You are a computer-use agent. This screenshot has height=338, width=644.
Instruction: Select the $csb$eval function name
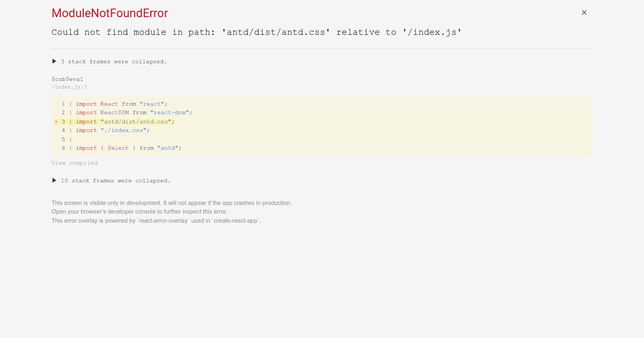(x=68, y=79)
